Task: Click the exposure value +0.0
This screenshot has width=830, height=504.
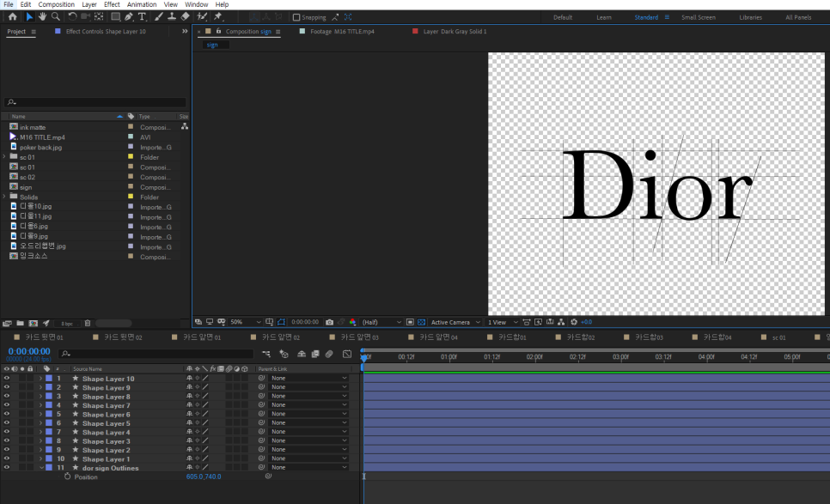Action: click(x=587, y=322)
